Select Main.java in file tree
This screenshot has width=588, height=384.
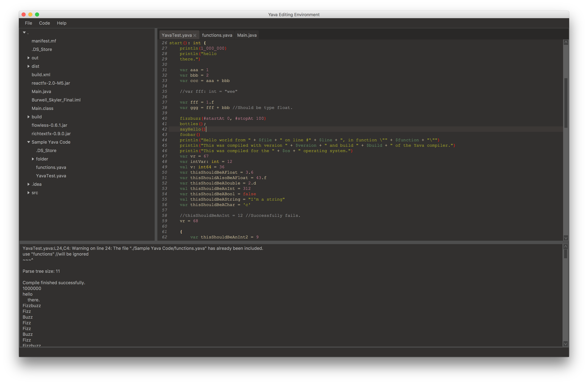click(x=41, y=92)
